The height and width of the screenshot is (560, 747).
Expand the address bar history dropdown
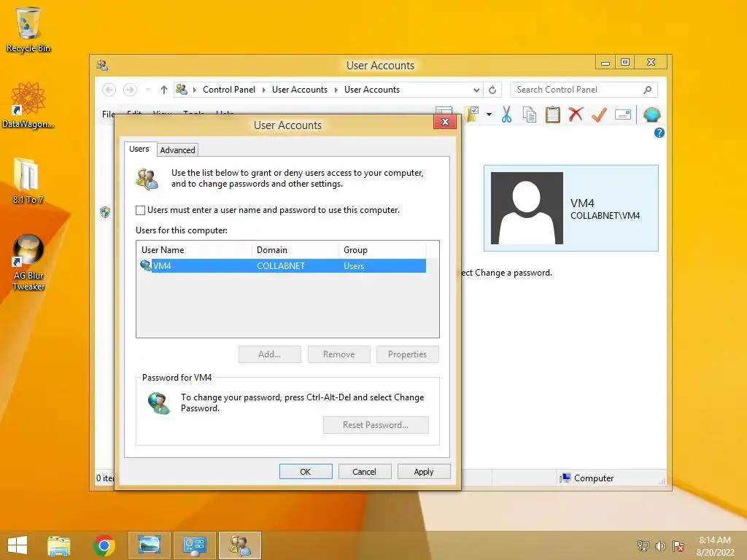click(x=476, y=90)
